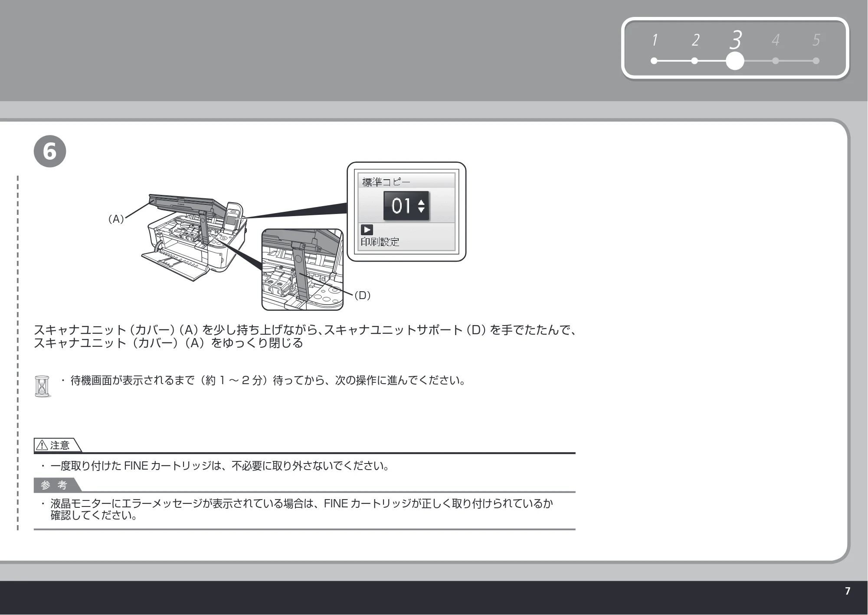Click page number 7 in footer
Screen dimensions: 868x615
pyautogui.click(x=848, y=591)
